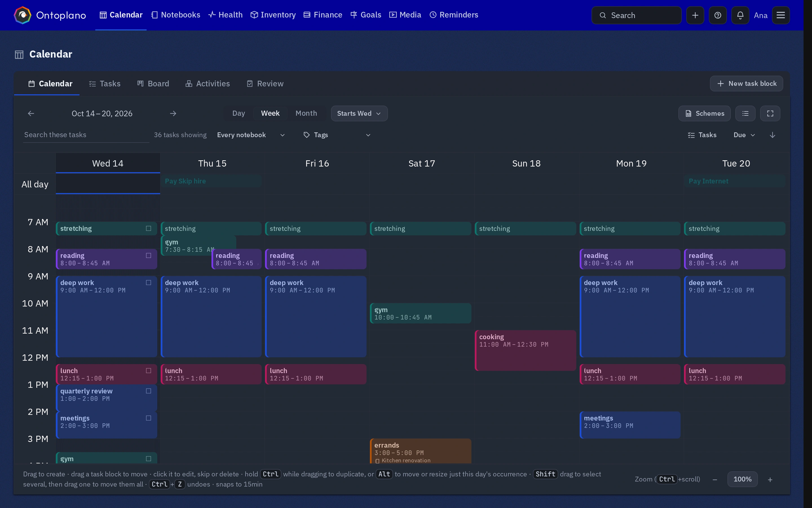The height and width of the screenshot is (508, 812).
Task: Go to next week arrow
Action: click(x=173, y=113)
